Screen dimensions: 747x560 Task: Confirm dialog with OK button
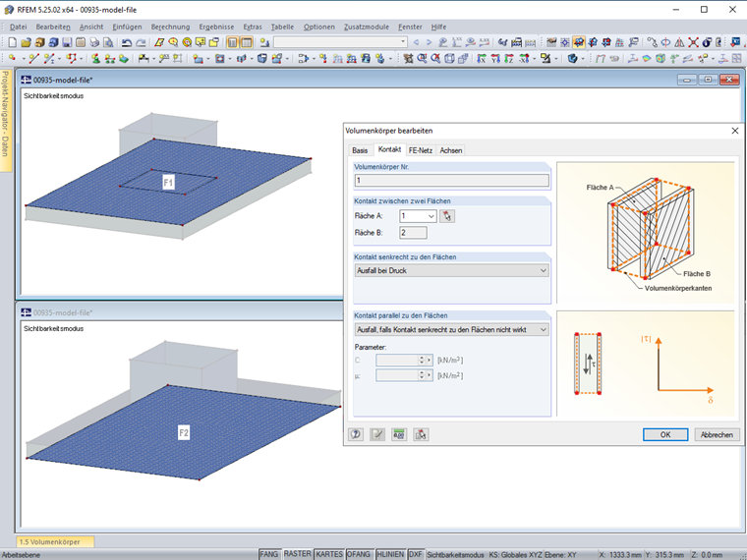665,434
